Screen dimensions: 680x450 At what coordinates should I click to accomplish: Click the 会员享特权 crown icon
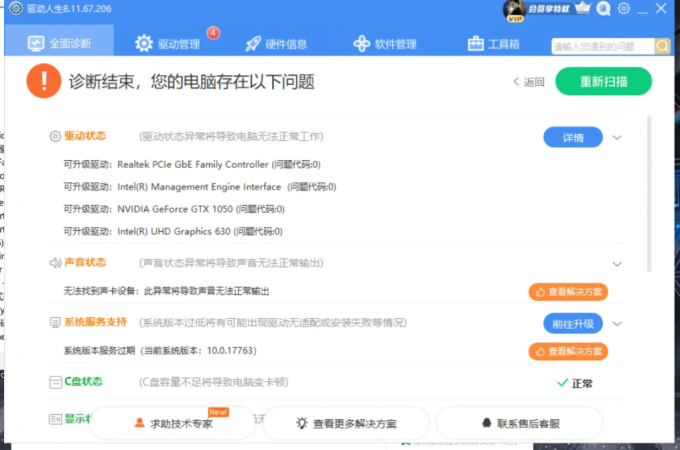coord(582,8)
